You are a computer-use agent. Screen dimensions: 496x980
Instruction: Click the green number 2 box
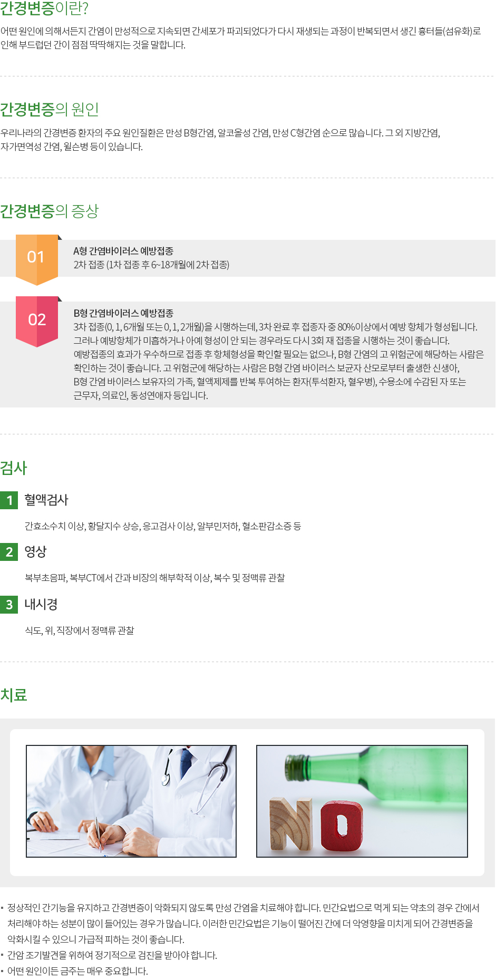pyautogui.click(x=9, y=552)
